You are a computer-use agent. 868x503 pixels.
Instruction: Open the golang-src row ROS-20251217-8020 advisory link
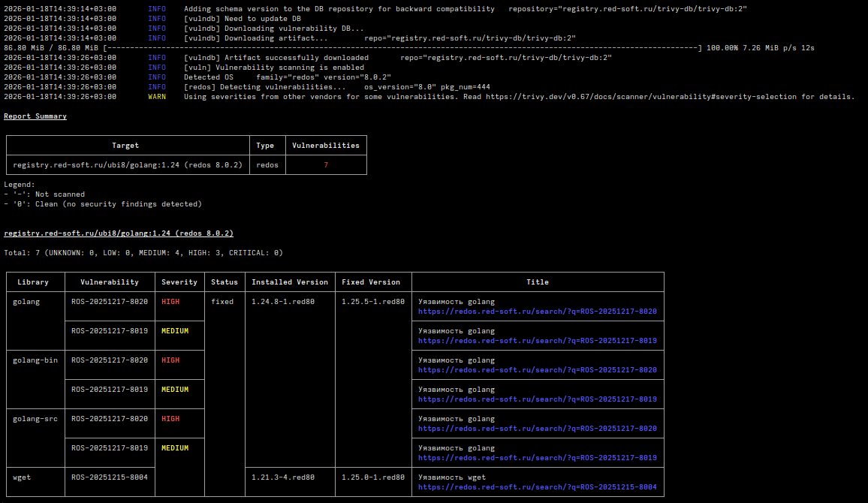[537, 429]
